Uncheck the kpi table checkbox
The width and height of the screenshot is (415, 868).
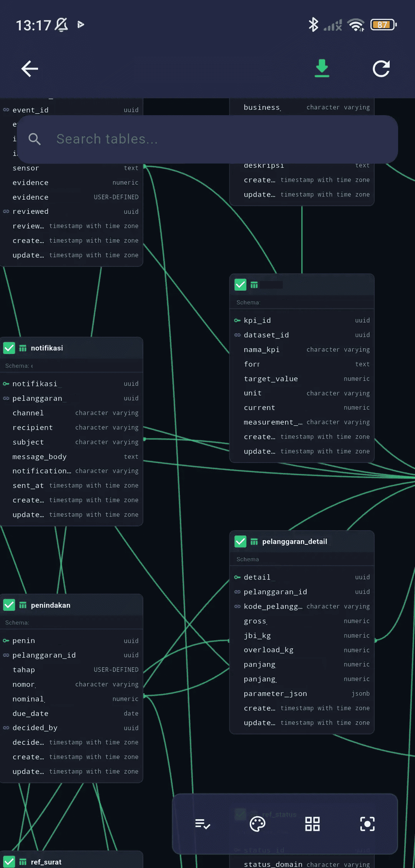coord(240,285)
